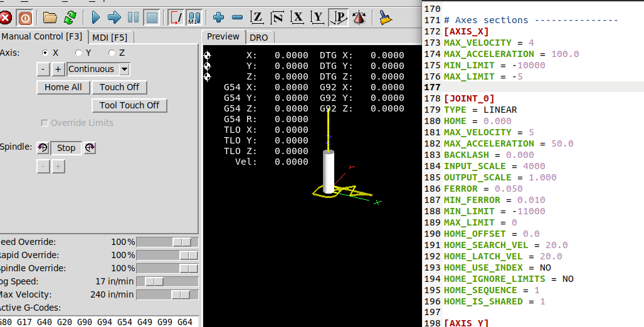The image size is (644, 327).
Task: Clear the live plot with broom
Action: 385,18
